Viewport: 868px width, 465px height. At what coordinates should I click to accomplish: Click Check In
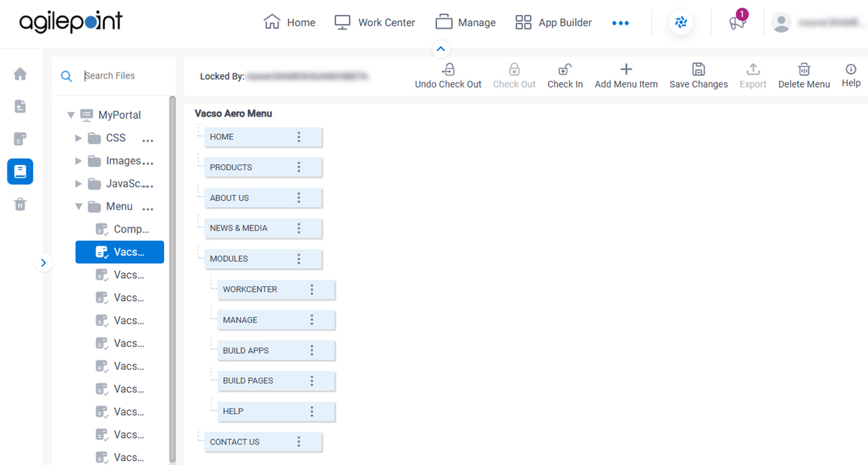pyautogui.click(x=565, y=76)
